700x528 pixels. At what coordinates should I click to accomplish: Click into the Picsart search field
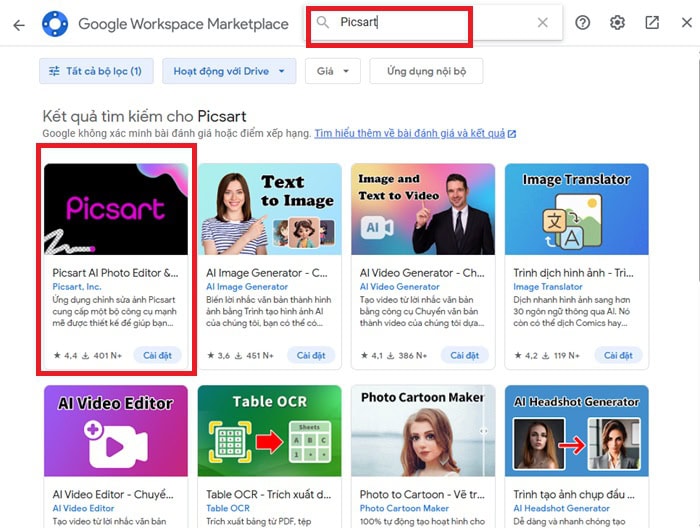pos(433,22)
